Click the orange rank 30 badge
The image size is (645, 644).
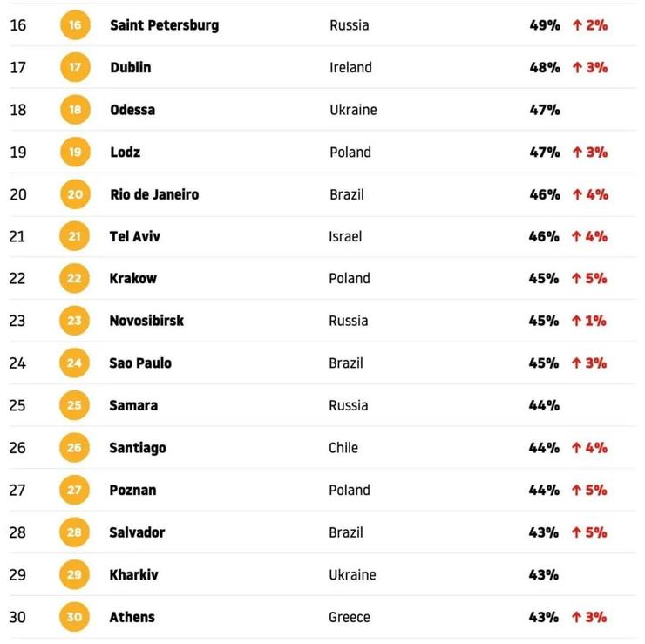[x=74, y=617]
